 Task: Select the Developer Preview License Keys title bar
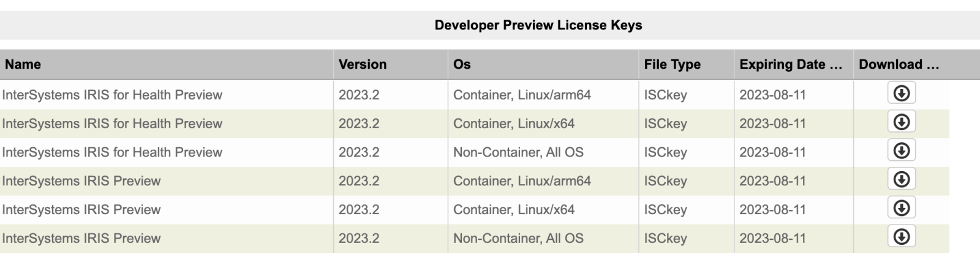pyautogui.click(x=490, y=25)
